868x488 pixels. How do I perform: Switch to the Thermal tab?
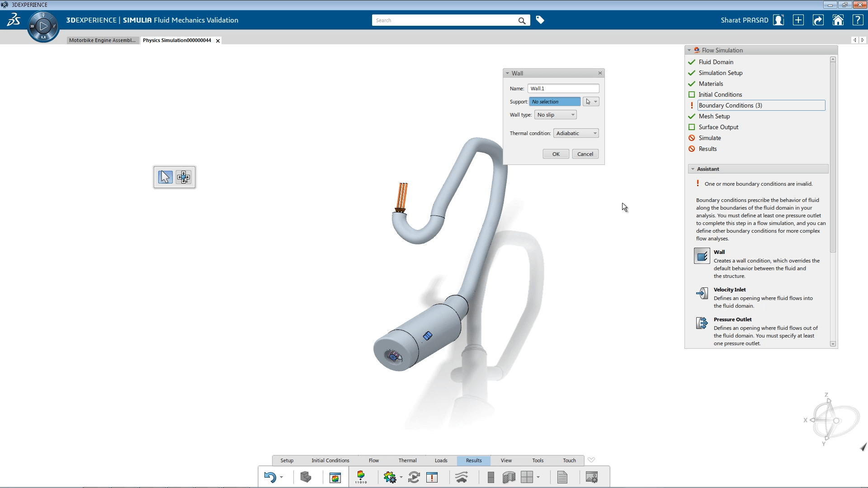click(x=407, y=460)
